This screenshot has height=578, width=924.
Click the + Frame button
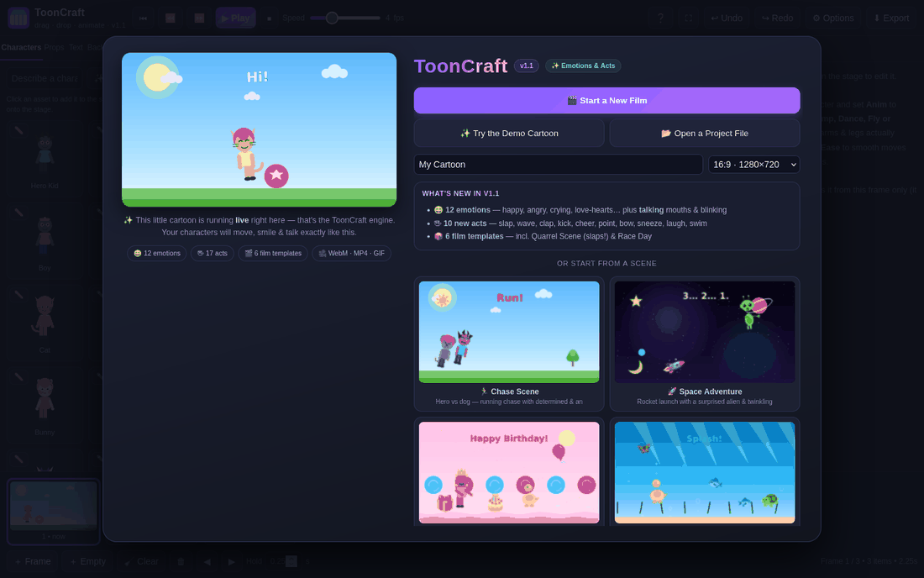click(34, 561)
